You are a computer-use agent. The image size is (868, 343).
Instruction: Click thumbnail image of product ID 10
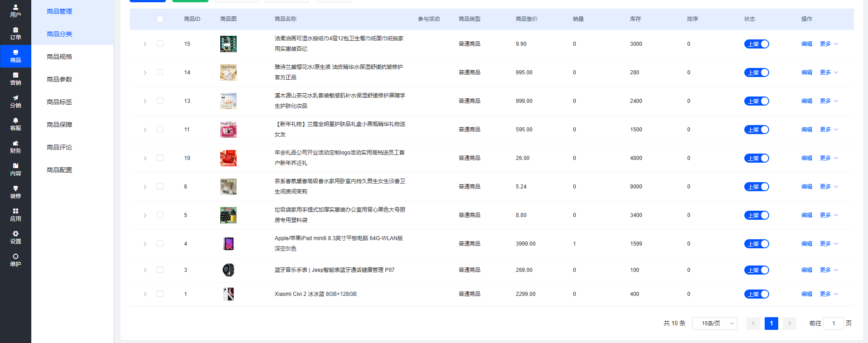pyautogui.click(x=228, y=158)
